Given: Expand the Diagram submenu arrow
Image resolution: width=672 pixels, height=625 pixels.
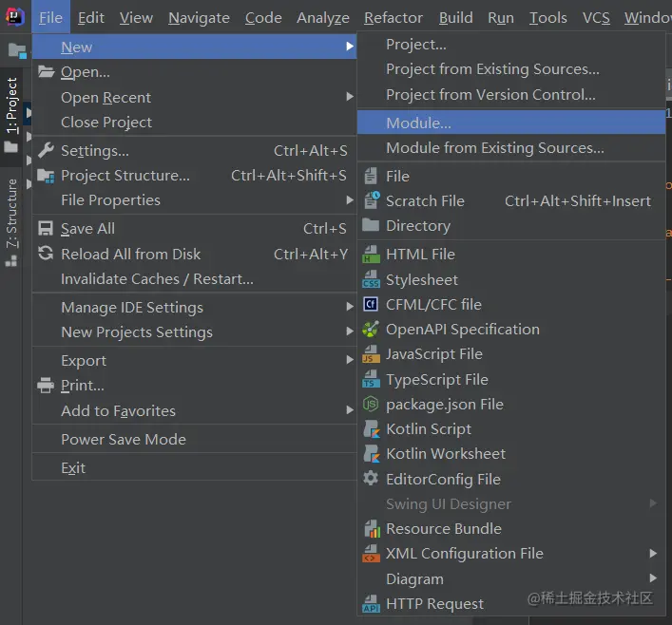Looking at the screenshot, I should [653, 578].
